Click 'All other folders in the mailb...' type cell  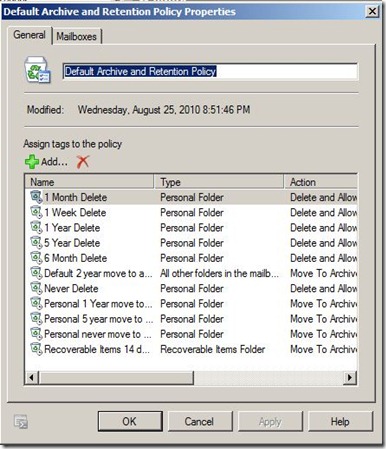pos(219,273)
